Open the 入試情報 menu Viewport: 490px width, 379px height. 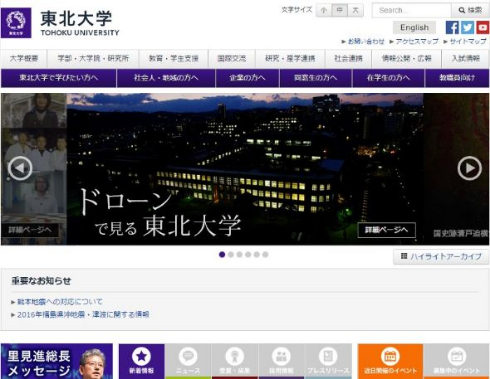pyautogui.click(x=466, y=59)
